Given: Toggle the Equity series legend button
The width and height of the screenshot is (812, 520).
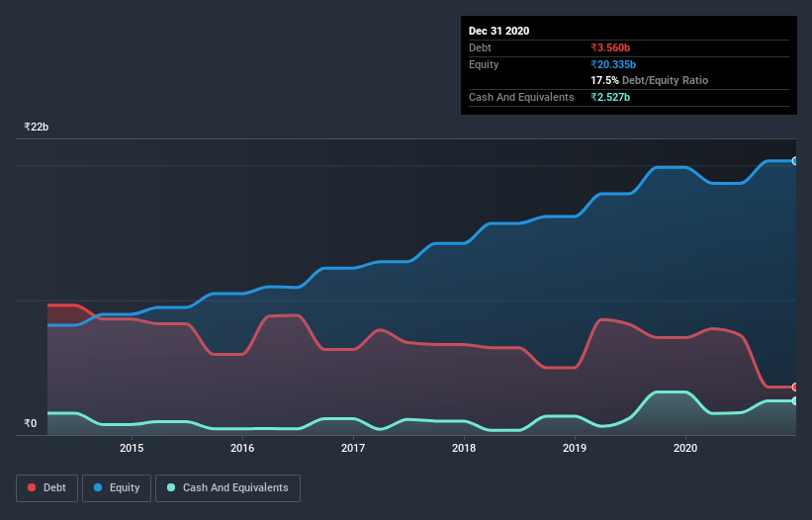Looking at the screenshot, I should [x=117, y=488].
